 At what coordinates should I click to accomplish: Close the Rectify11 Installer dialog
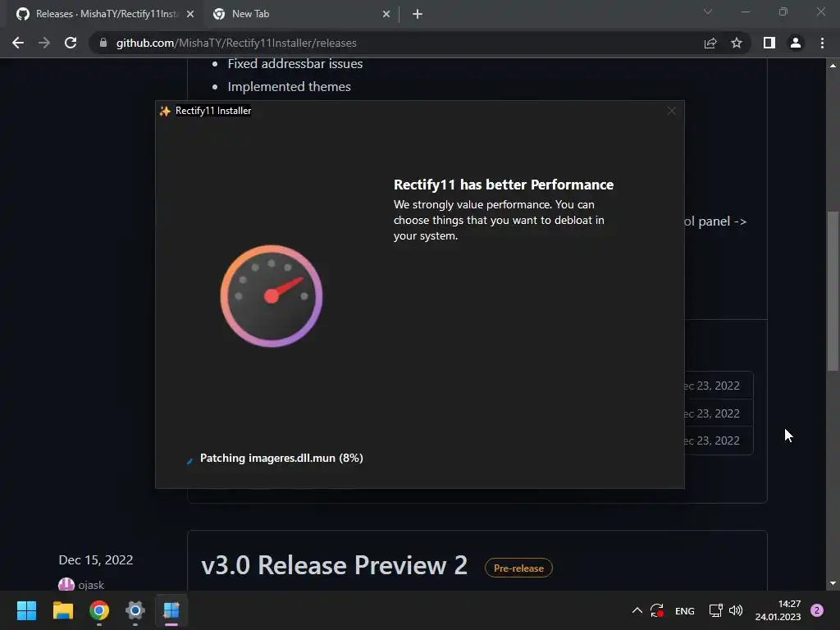click(671, 111)
